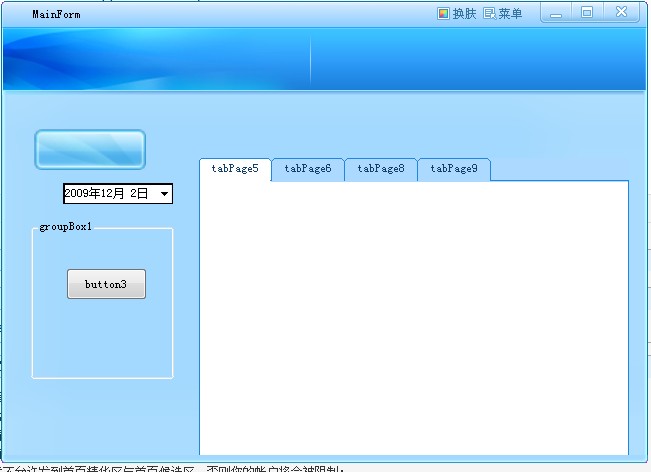
Task: Switch to the tabPage6 tab
Action: 308,169
